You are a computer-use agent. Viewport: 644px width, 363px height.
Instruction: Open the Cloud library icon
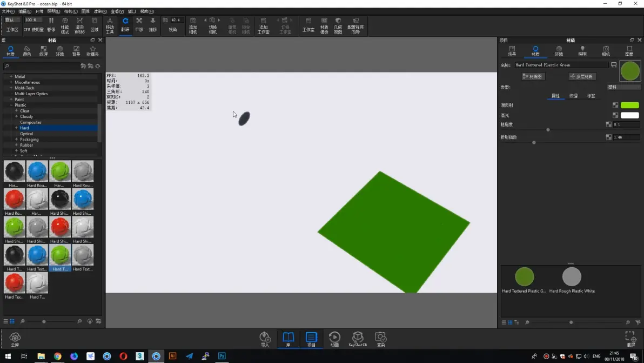tap(15, 340)
